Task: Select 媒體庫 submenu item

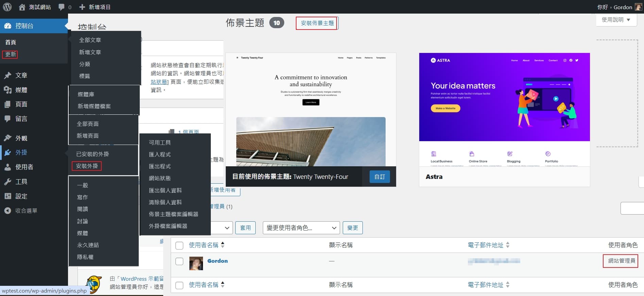Action: tap(86, 94)
